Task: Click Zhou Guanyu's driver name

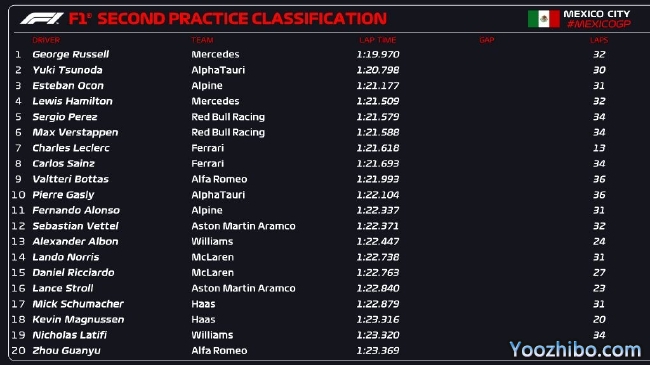Action: pos(66,350)
